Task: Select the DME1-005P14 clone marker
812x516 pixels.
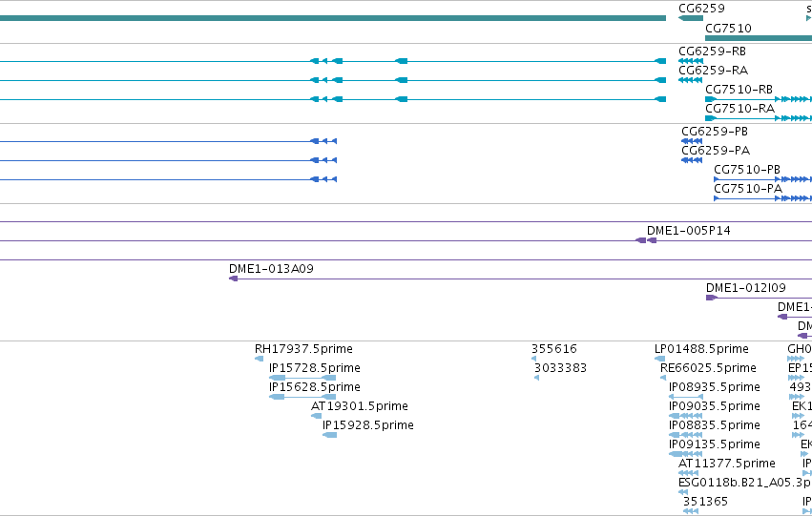Action: 646,240
